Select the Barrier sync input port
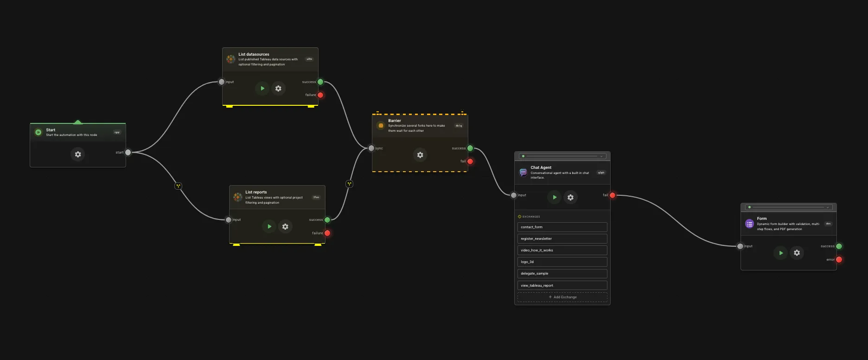The width and height of the screenshot is (868, 360). 371,148
